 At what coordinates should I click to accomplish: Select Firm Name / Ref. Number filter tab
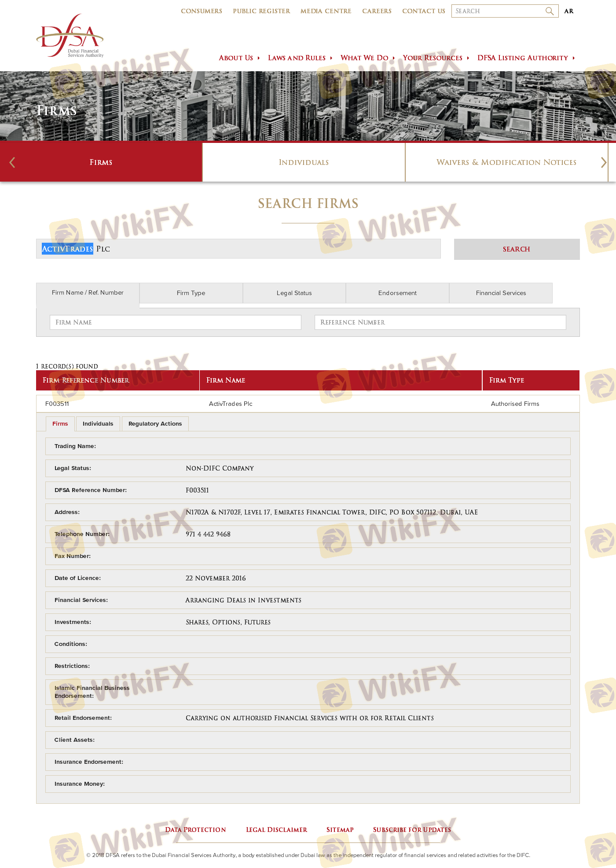(88, 293)
